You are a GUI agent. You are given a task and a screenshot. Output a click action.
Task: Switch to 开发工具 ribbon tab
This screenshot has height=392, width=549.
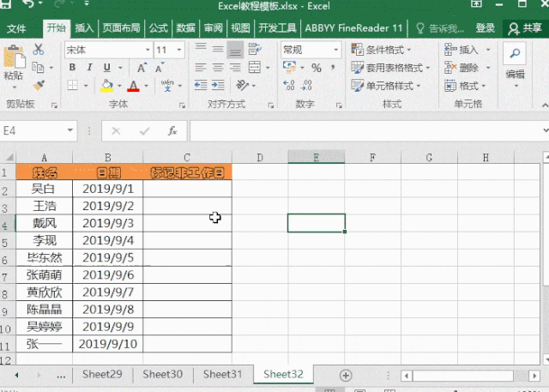(277, 28)
